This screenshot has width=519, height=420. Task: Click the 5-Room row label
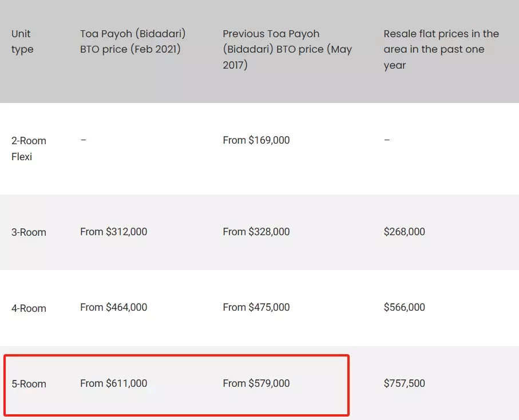[29, 384]
